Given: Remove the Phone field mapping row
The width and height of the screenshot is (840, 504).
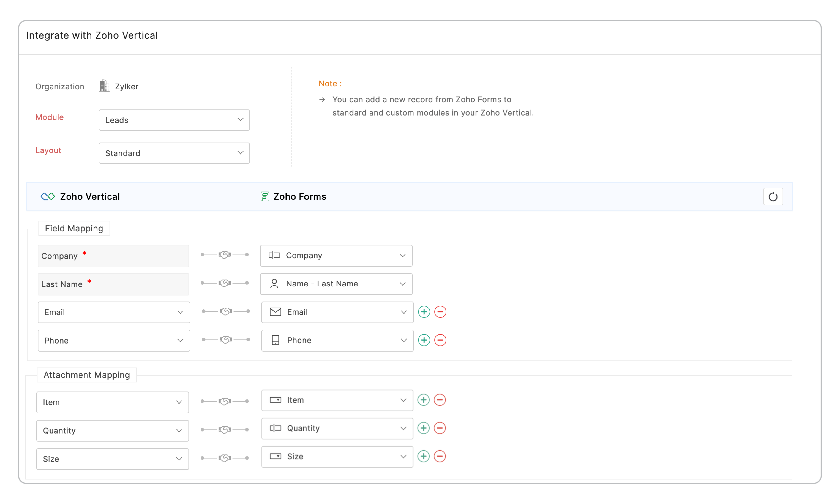Looking at the screenshot, I should click(x=440, y=340).
